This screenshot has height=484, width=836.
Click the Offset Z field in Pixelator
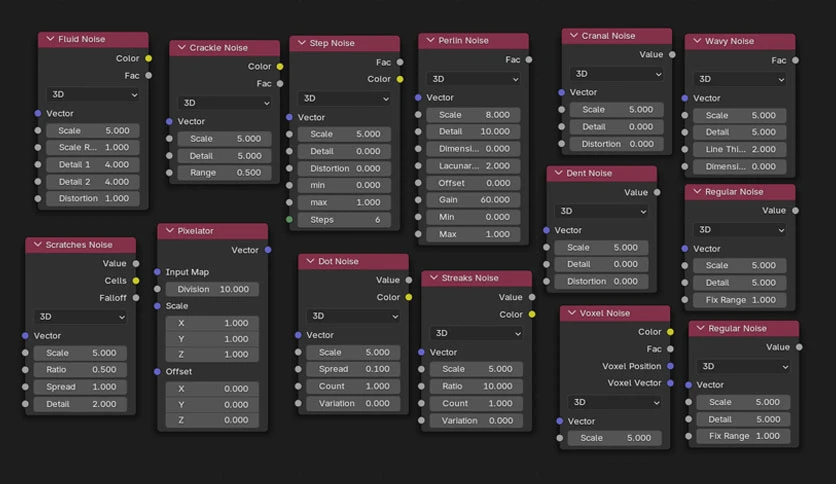click(212, 420)
